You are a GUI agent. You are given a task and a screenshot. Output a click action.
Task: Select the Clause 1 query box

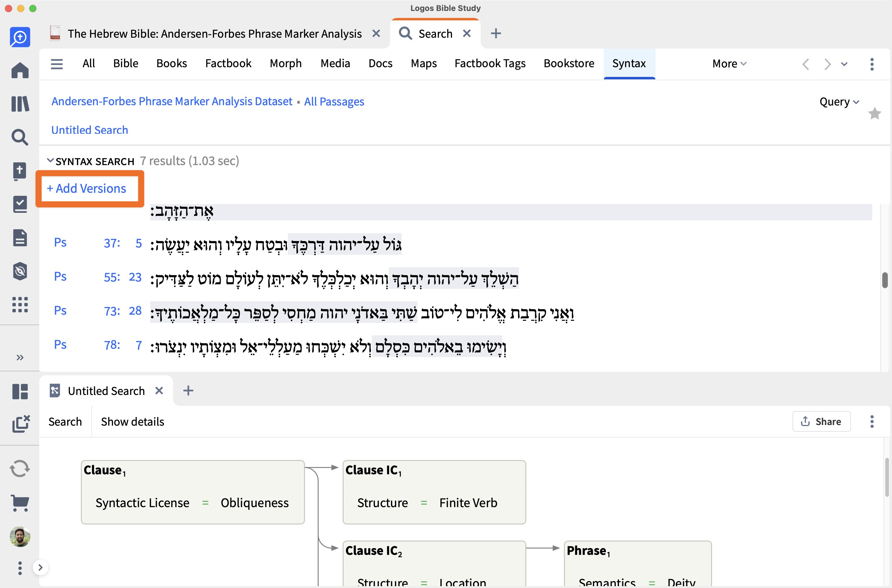coord(193,492)
